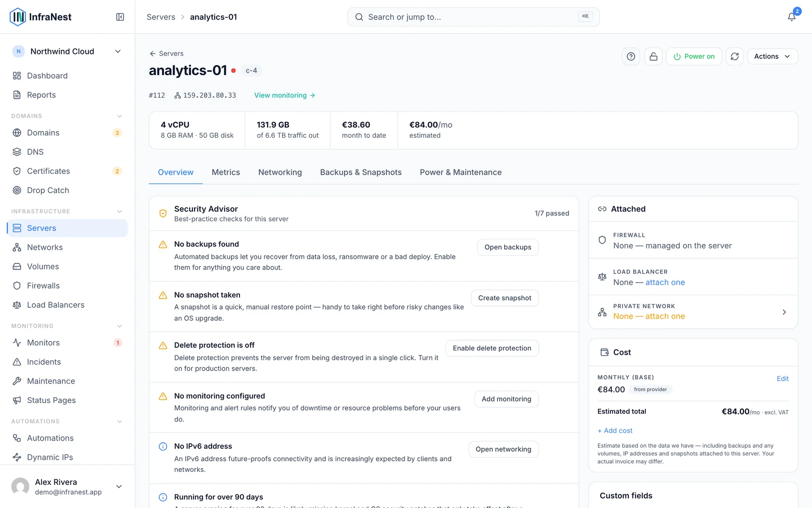Open the Backups & Snapshots tab
812x508 pixels.
point(361,172)
